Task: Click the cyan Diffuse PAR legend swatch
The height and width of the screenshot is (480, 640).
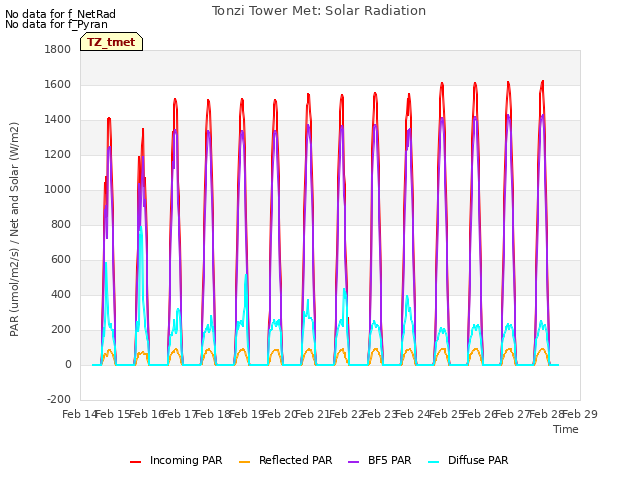Action: pyautogui.click(x=433, y=462)
